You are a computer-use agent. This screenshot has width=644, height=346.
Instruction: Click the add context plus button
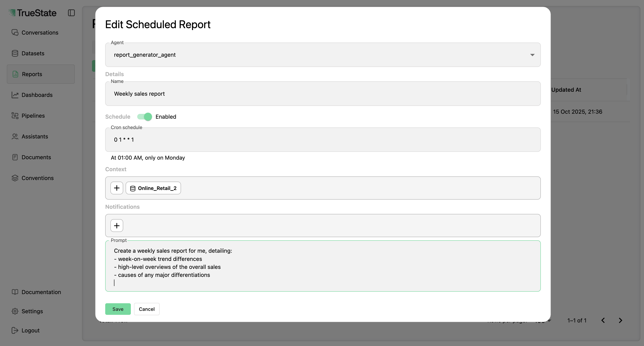click(x=116, y=188)
